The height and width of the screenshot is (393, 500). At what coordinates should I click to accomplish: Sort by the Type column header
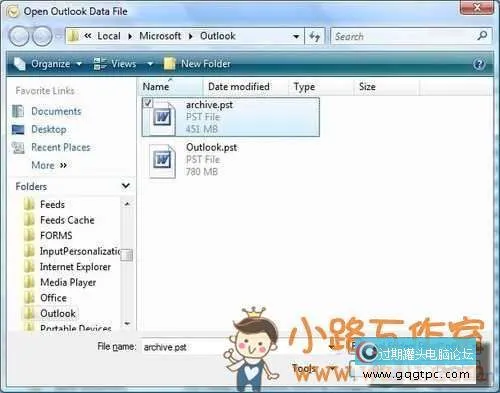coord(321,87)
